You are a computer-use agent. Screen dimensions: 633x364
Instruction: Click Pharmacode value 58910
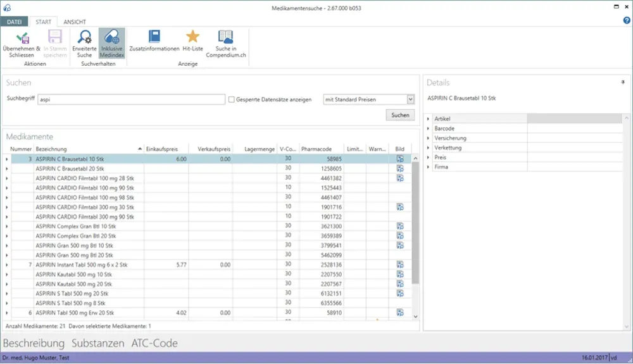[334, 313]
